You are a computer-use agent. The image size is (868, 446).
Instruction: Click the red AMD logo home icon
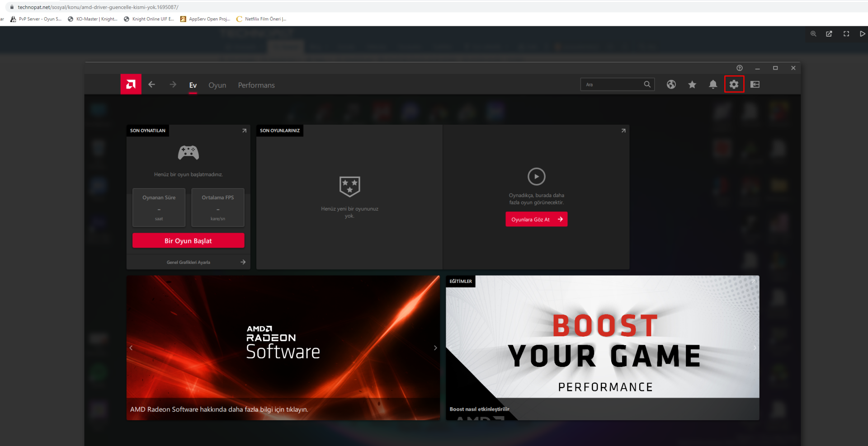131,84
